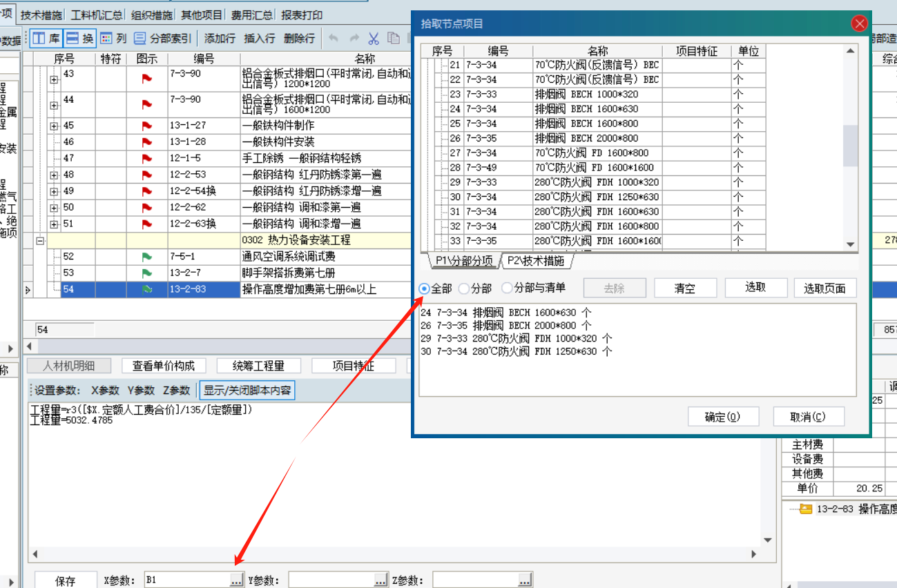The image size is (897, 588).
Task: Open 项目特征 button below the table
Action: pyautogui.click(x=354, y=366)
